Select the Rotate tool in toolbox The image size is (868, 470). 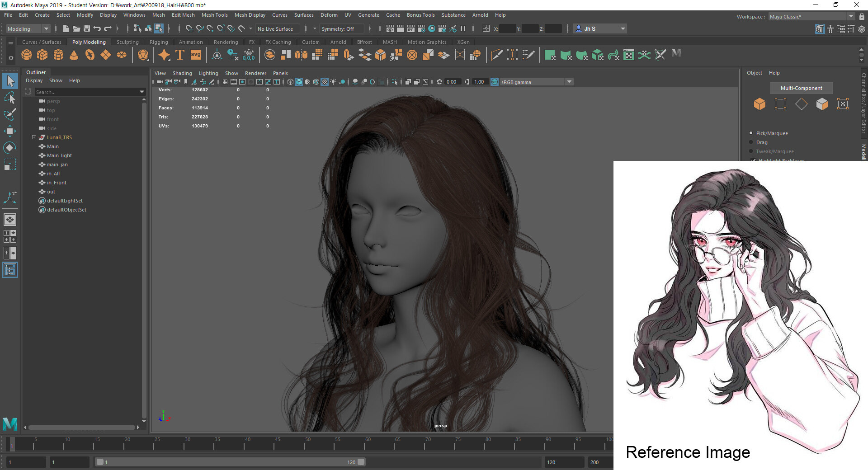(x=9, y=148)
